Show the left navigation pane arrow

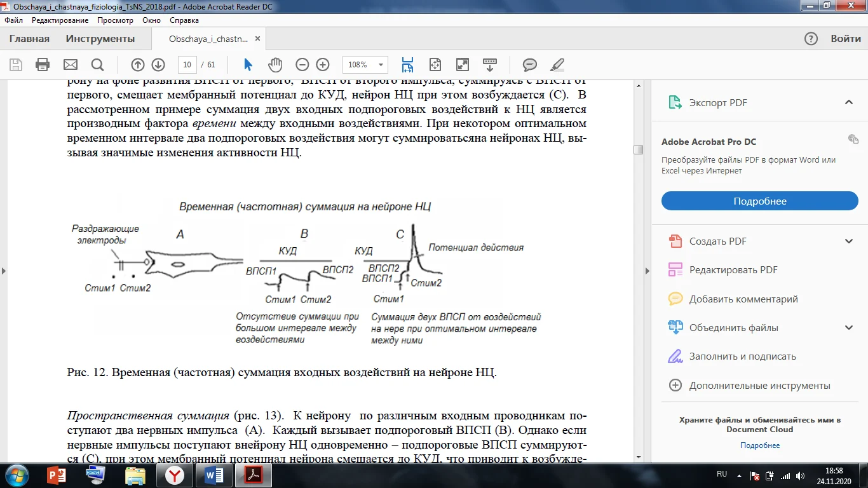4,271
